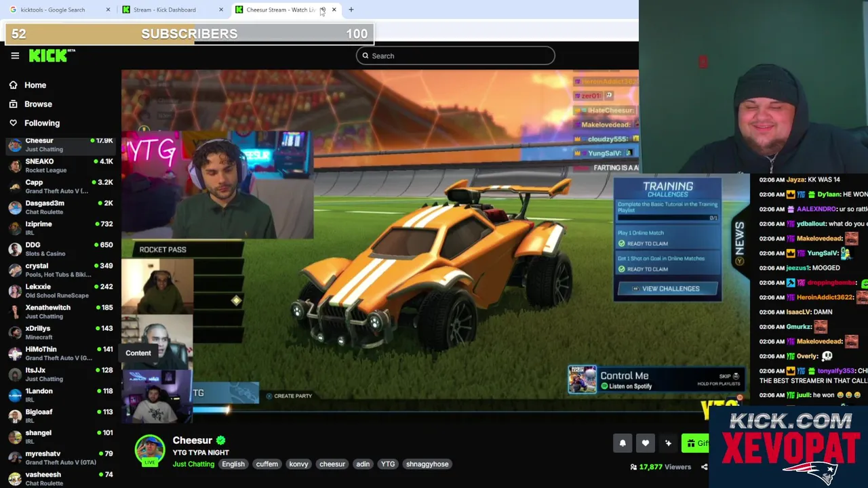Open vasheeesh channel in sidebar
Viewport: 868px width, 488px height.
pyautogui.click(x=60, y=479)
